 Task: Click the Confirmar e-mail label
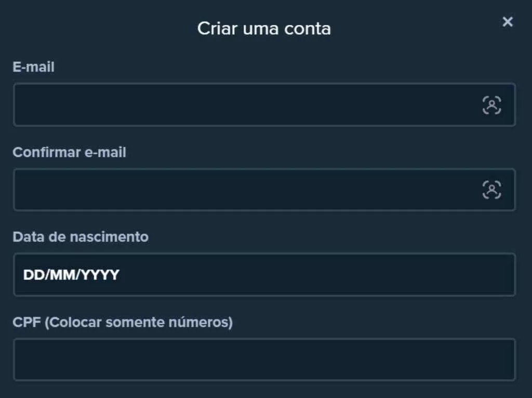(69, 152)
